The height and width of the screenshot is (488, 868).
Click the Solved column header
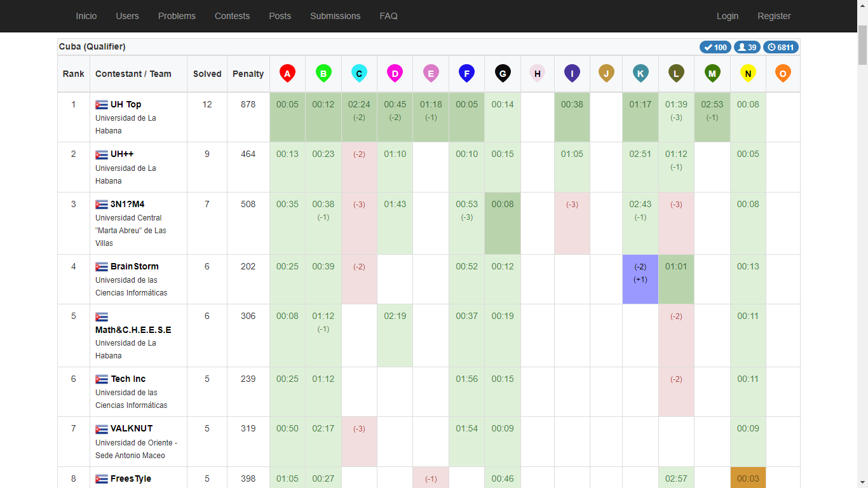coord(207,74)
